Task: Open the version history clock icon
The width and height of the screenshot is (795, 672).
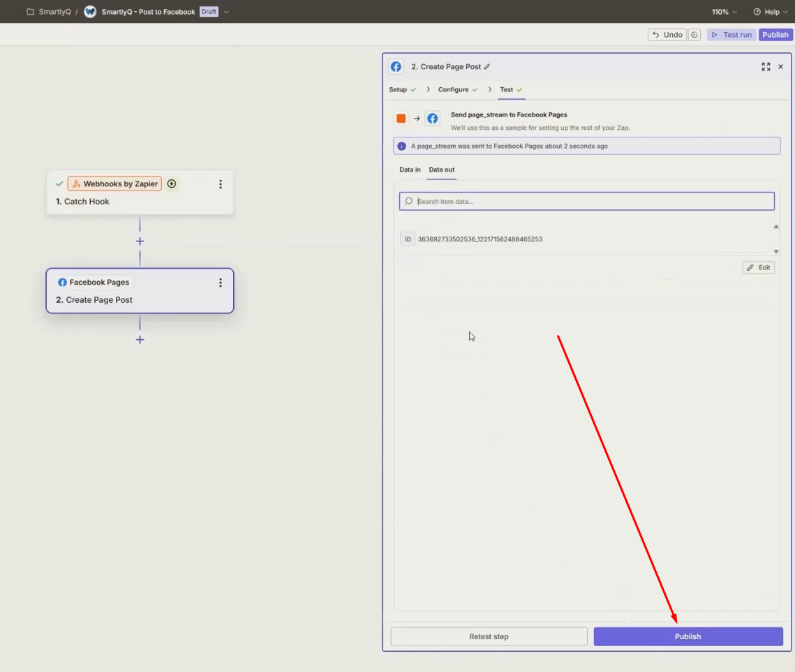Action: point(694,34)
